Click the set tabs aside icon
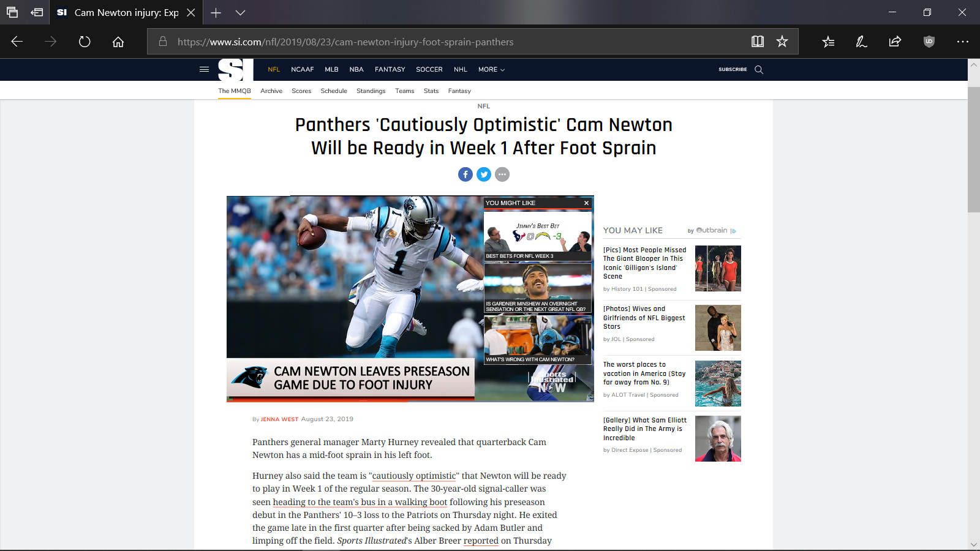This screenshot has width=980, height=551. coord(37,12)
